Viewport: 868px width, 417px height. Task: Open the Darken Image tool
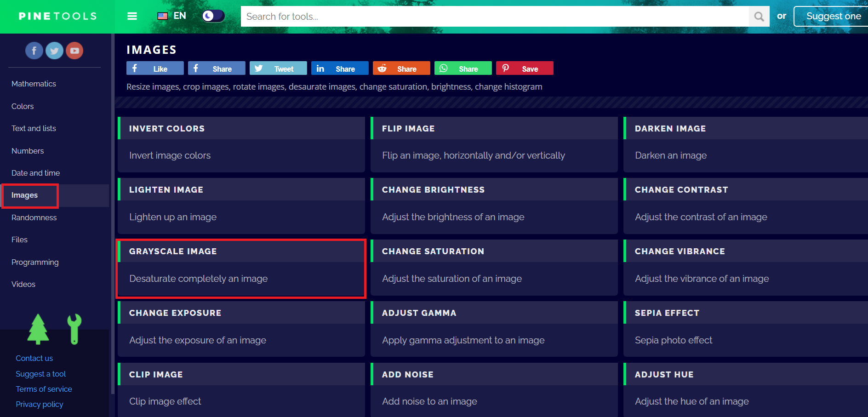746,144
